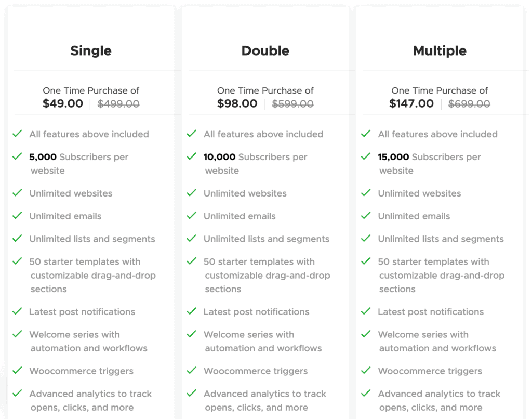Click Double plan's Unlimited lists and segments text
The image size is (532, 419).
(267, 239)
